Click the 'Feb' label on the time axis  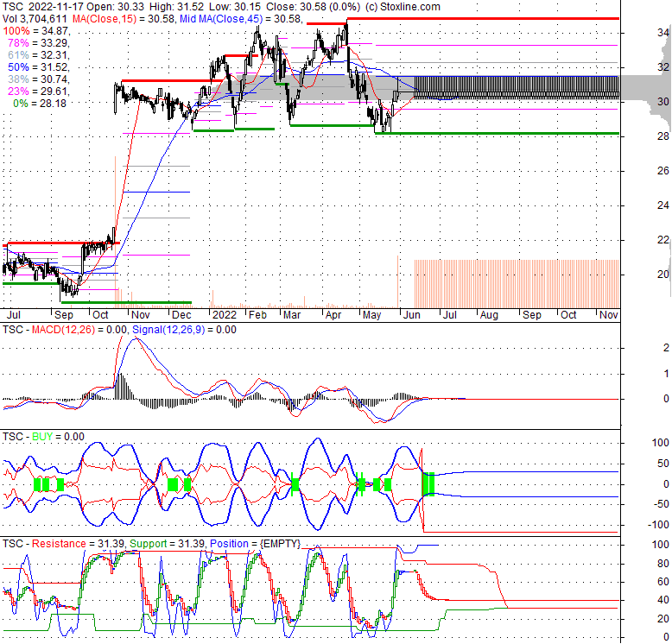[x=257, y=315]
